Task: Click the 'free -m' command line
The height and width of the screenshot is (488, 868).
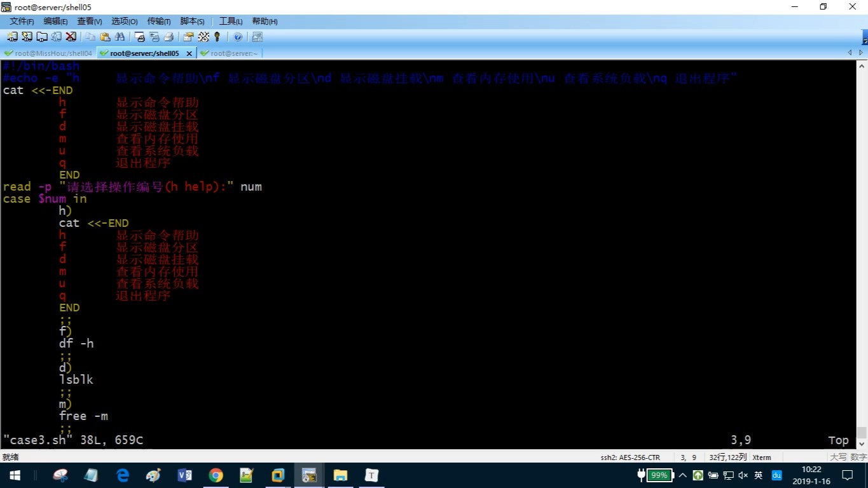Action: [x=83, y=416]
